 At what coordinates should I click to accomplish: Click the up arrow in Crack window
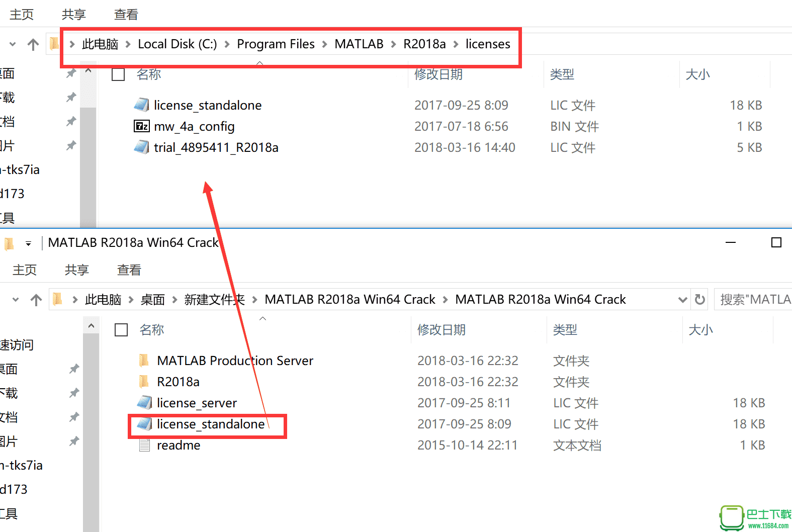coord(36,300)
